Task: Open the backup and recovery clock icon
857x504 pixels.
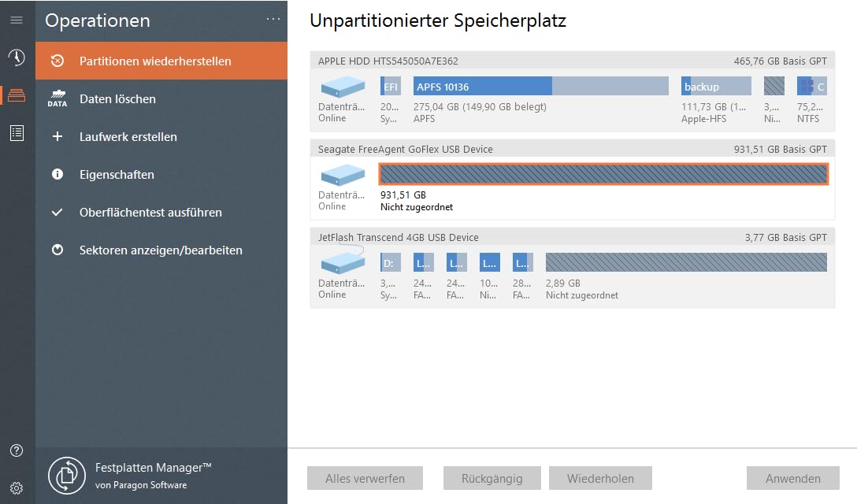Action: point(17,57)
